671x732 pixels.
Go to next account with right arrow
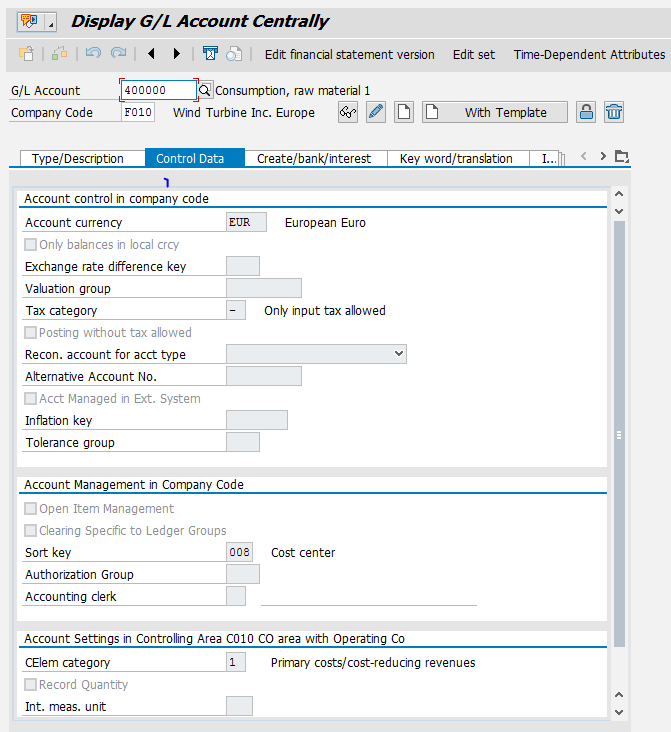pos(177,54)
